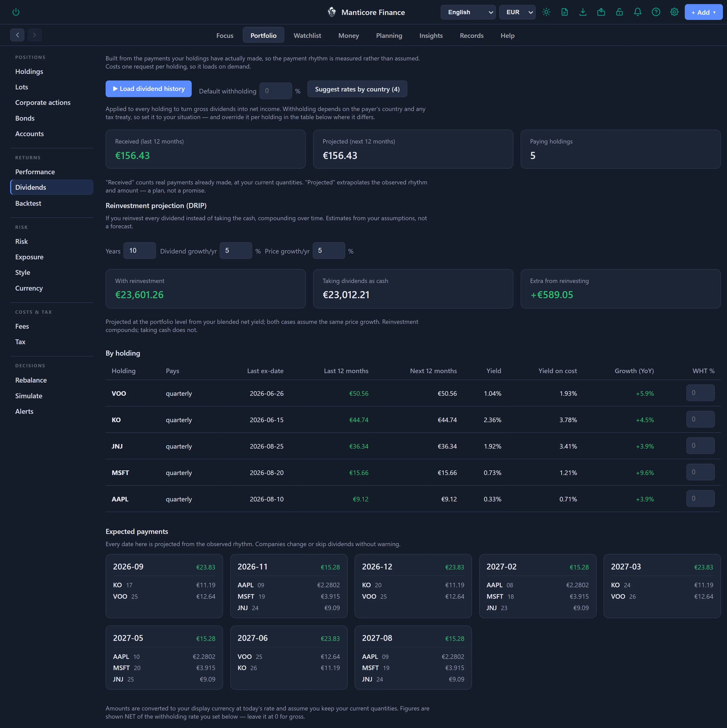Click the unlock padlock icon
Screen dimensions: 727x728
coord(619,12)
